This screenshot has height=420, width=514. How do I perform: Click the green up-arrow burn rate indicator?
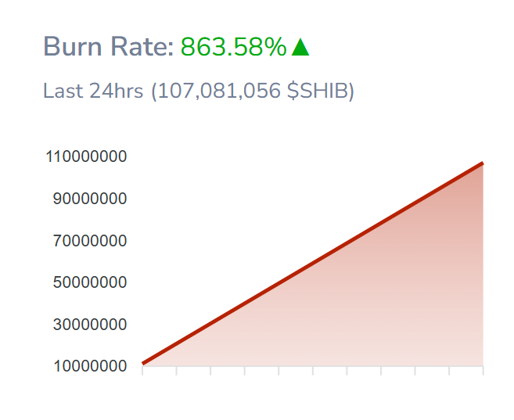tap(300, 46)
